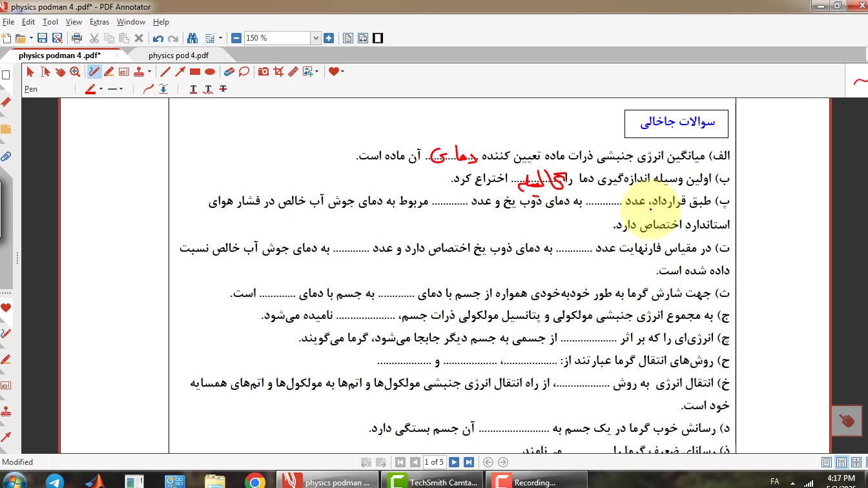Open the pen color picker swatch
The image size is (868, 488).
(x=90, y=89)
